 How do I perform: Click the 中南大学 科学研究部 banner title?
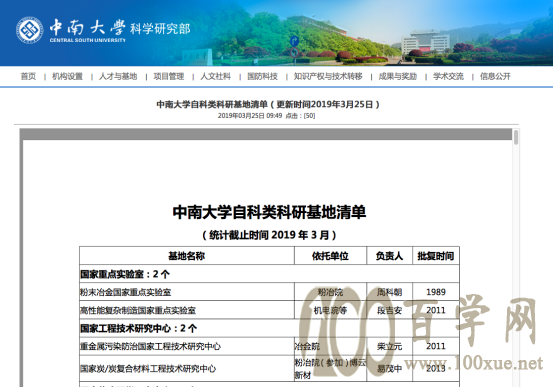[x=120, y=28]
